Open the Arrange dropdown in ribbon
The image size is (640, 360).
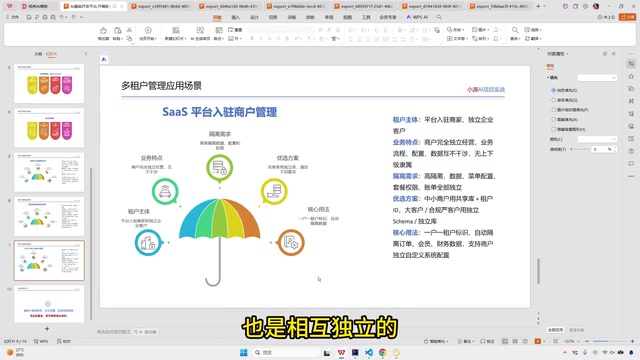tap(481, 38)
